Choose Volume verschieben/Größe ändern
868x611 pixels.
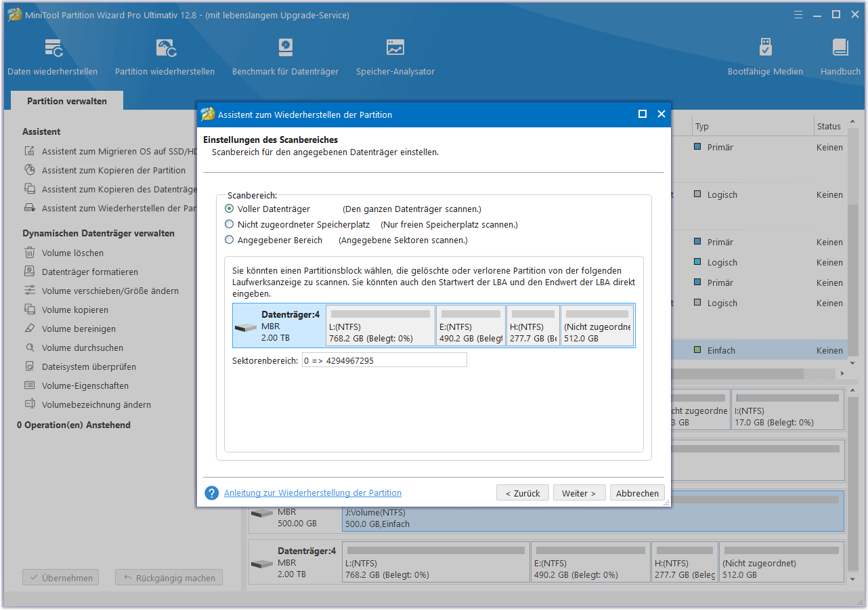tap(102, 291)
